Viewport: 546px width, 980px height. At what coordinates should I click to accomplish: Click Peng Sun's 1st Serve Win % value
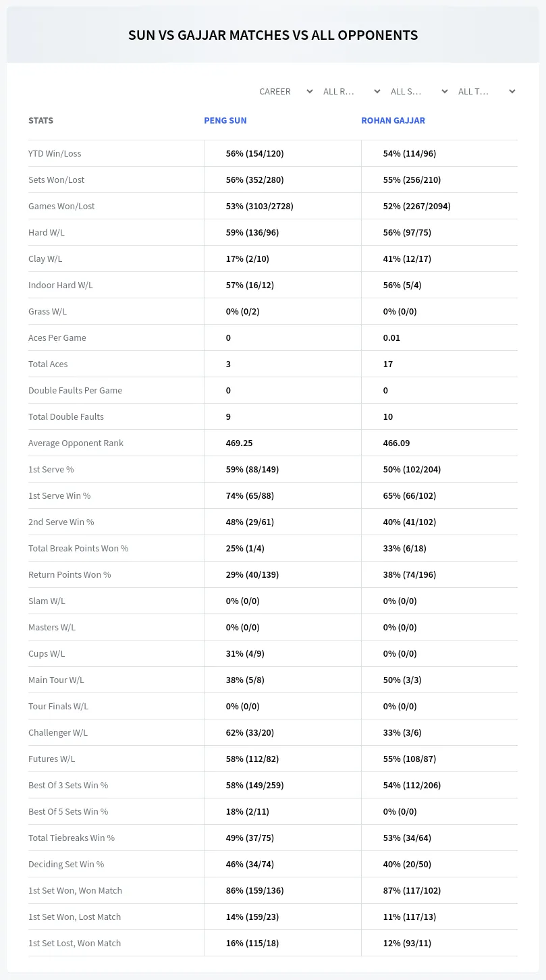pyautogui.click(x=250, y=495)
